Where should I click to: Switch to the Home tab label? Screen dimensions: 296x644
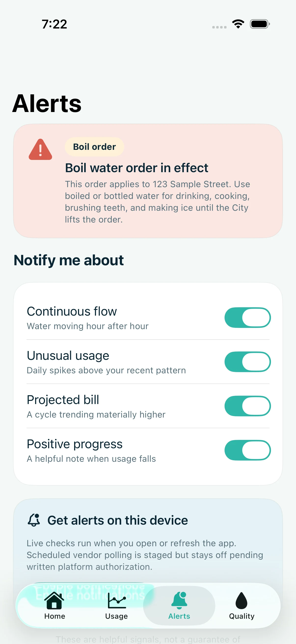55,616
